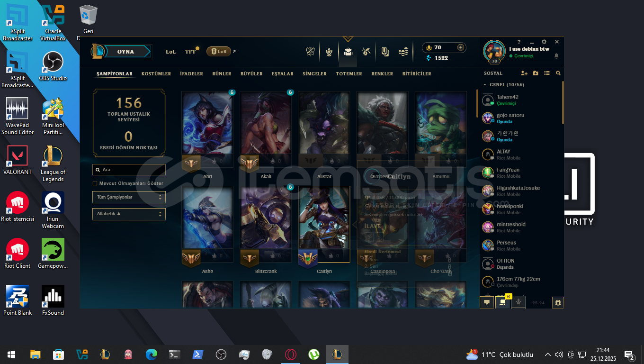644x364 pixels.
Task: Launch the LoR button
Action: click(219, 52)
